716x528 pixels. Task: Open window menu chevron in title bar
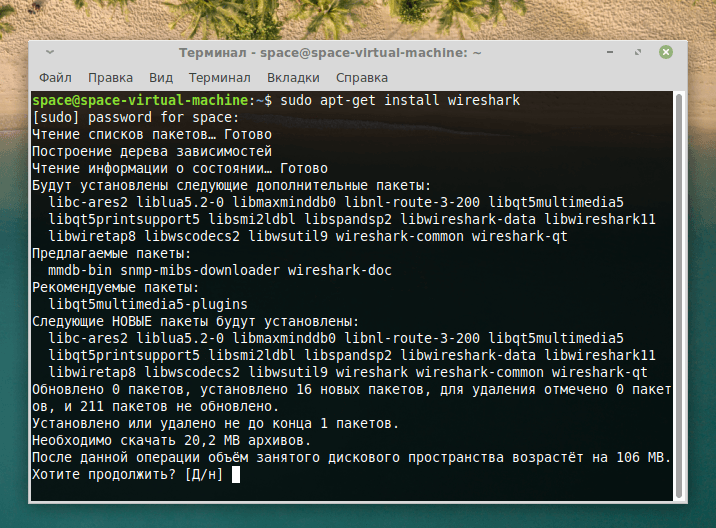click(50, 52)
